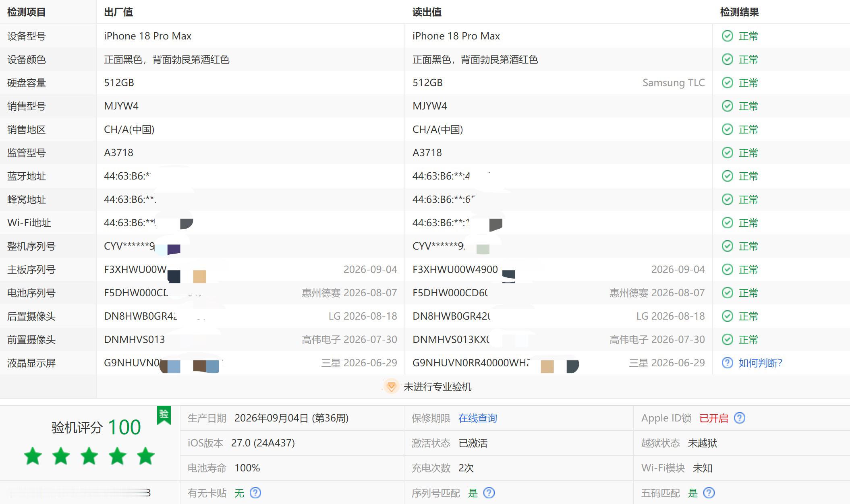
Task: Click the green checkmark icon in 设备型号 row
Action: 727,36
